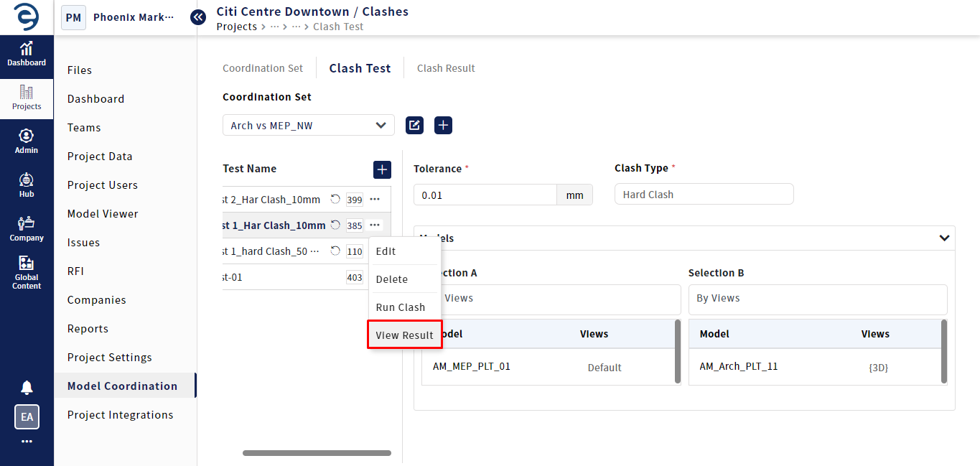Click the refresh icon on the 399 row
The height and width of the screenshot is (466, 980).
click(335, 200)
